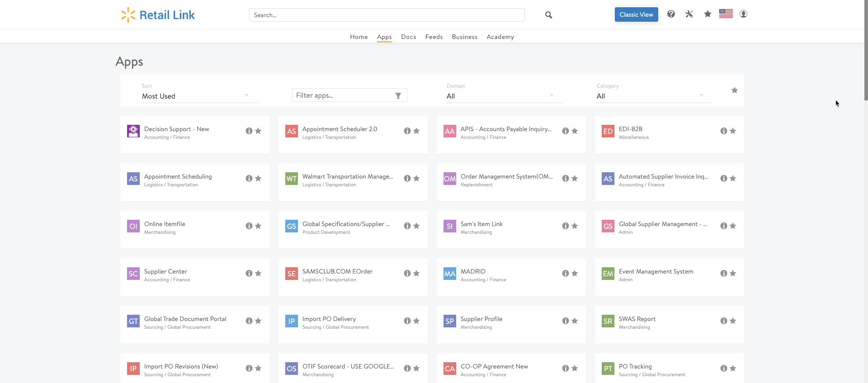Click the SP Supplier Profile icon

[450, 321]
